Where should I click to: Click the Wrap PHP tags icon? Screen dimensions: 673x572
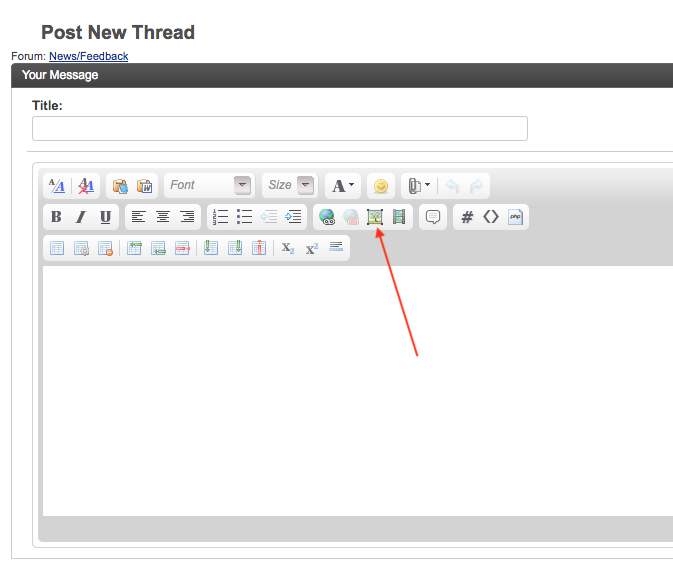click(x=516, y=217)
